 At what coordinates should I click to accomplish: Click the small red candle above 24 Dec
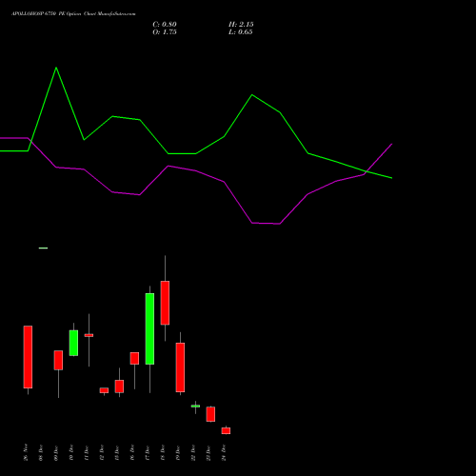[226, 430]
